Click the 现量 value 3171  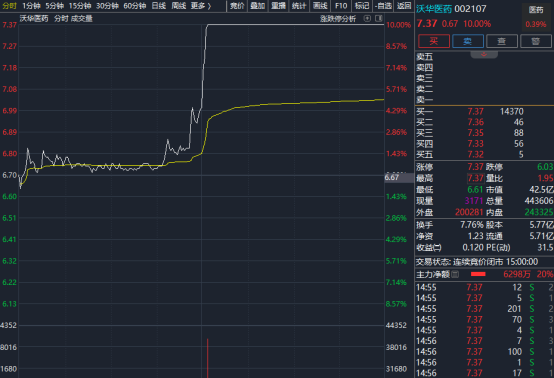point(474,201)
